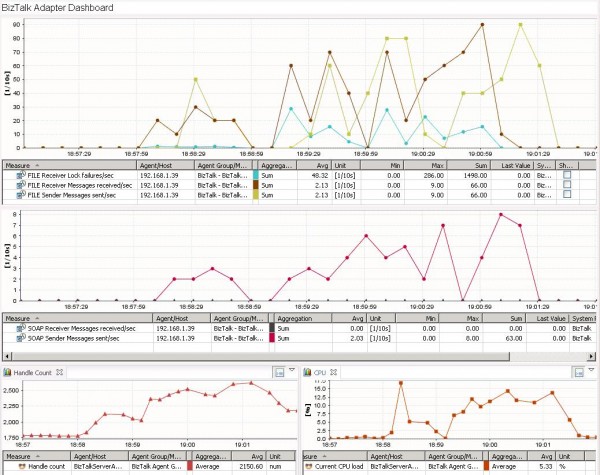The image size is (600, 475).
Task: Toggle the checkbox for FILE Sender Messages sent/sec
Action: point(567,194)
